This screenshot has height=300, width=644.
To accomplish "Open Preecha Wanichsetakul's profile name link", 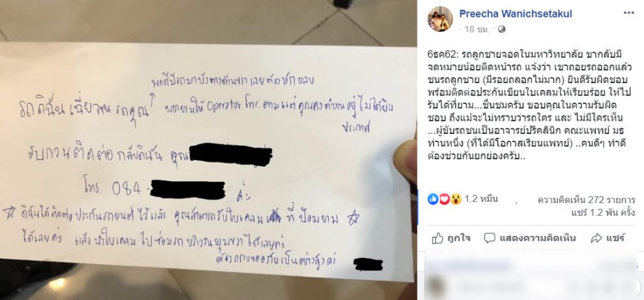I will pos(516,14).
